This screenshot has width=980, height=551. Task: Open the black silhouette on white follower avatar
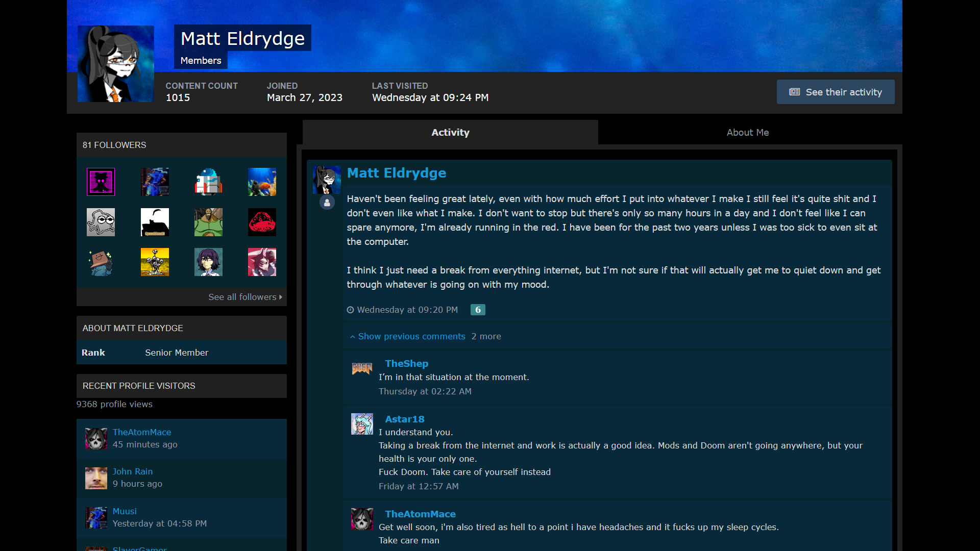pyautogui.click(x=155, y=222)
